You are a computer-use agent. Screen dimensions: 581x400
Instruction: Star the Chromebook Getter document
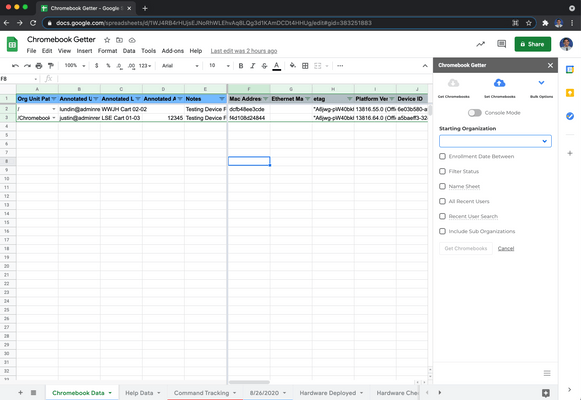pyautogui.click(x=107, y=40)
